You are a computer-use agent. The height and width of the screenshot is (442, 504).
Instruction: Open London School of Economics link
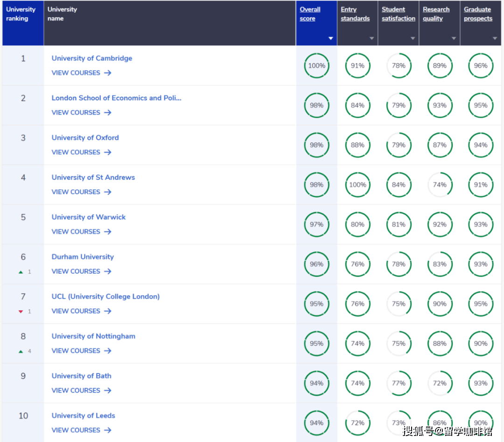(116, 98)
